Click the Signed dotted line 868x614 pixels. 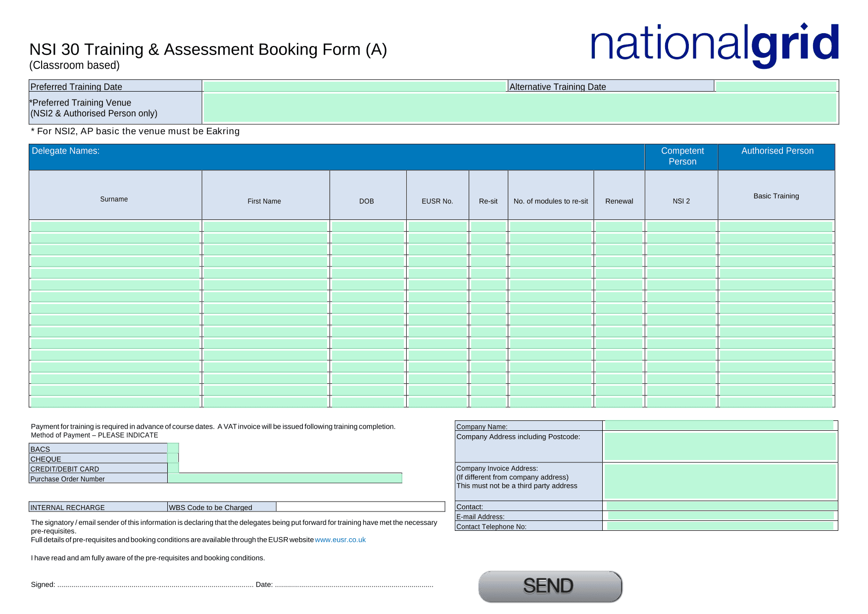tap(155, 585)
